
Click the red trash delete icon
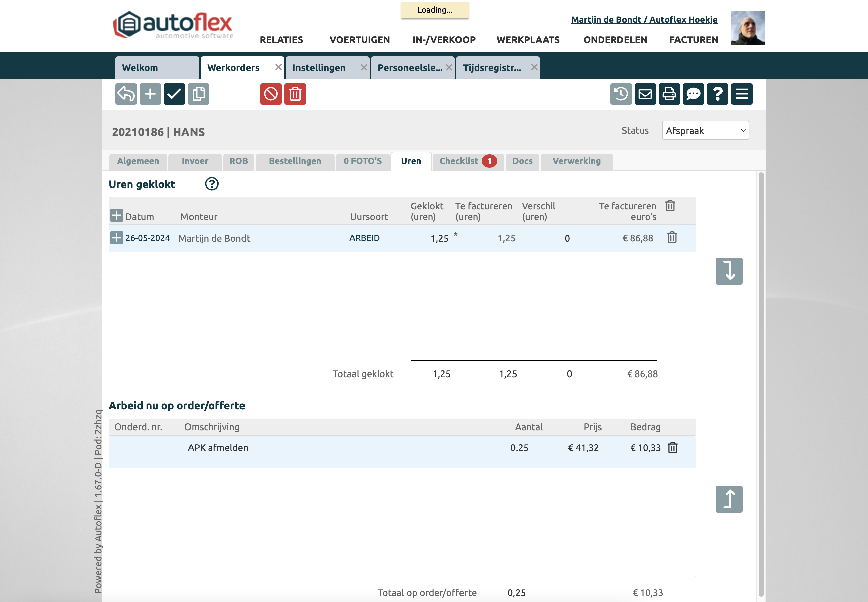(295, 94)
